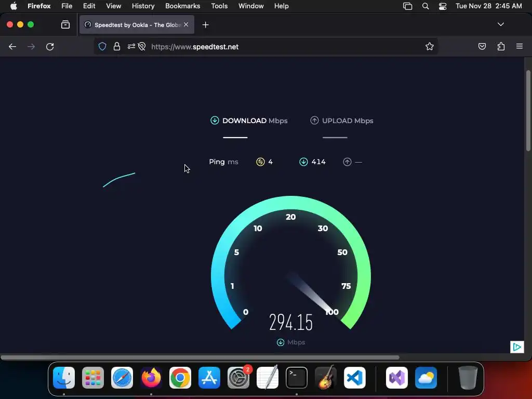Open Google Chrome from the Dock
532x399 pixels.
pos(180,378)
